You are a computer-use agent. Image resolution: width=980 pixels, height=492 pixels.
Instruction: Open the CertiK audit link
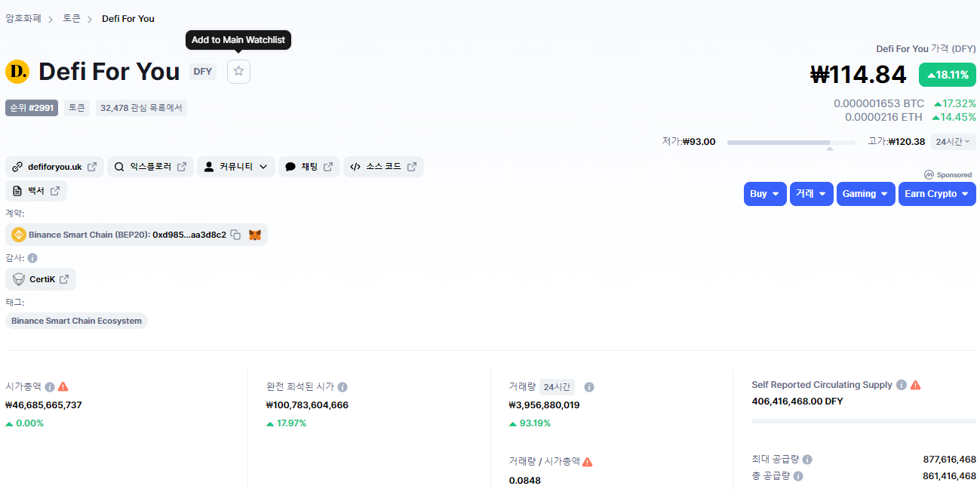click(x=41, y=279)
